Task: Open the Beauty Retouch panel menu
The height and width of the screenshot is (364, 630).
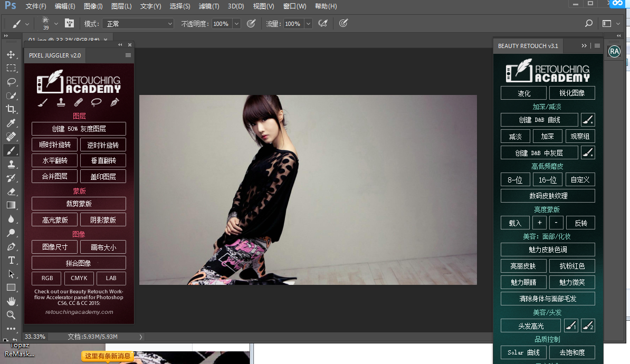Action: (x=597, y=46)
